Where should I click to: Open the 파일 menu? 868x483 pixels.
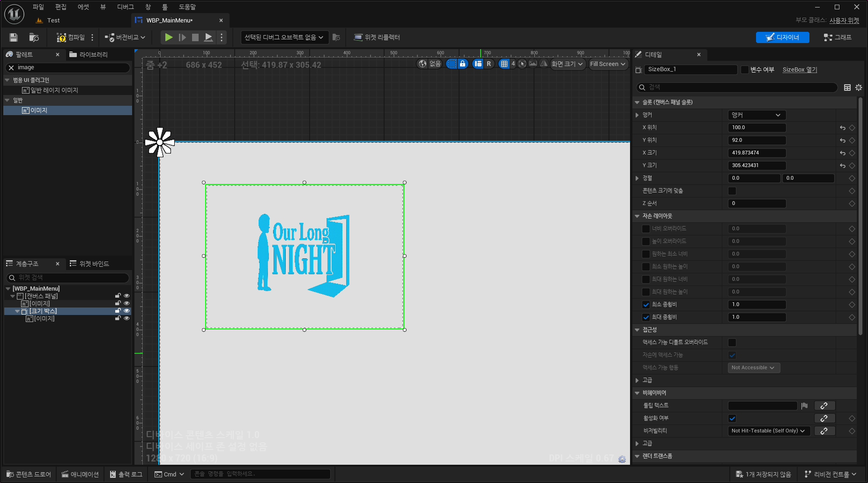click(x=38, y=7)
